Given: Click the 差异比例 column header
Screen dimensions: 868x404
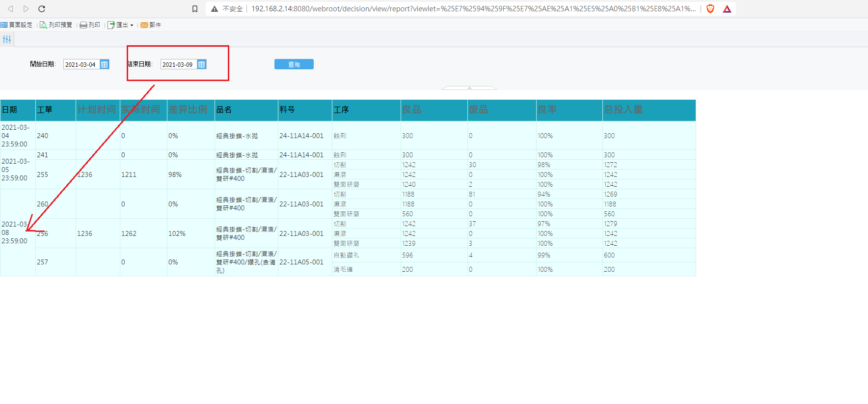Looking at the screenshot, I should (190, 110).
